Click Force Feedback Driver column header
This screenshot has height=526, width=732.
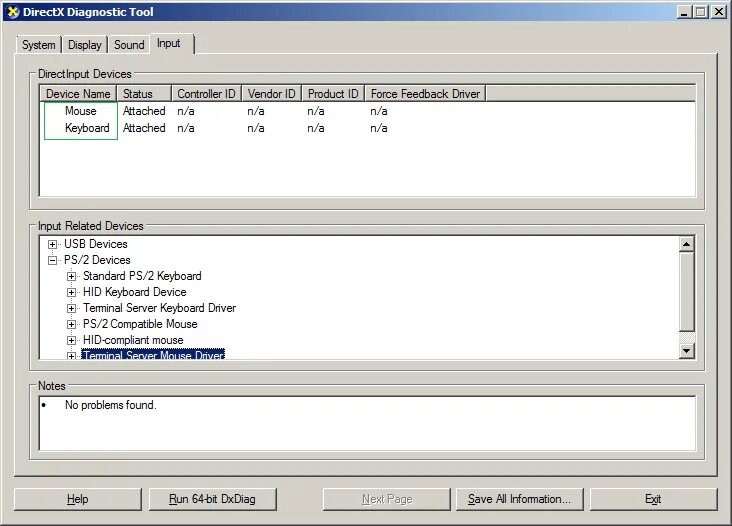coord(425,94)
